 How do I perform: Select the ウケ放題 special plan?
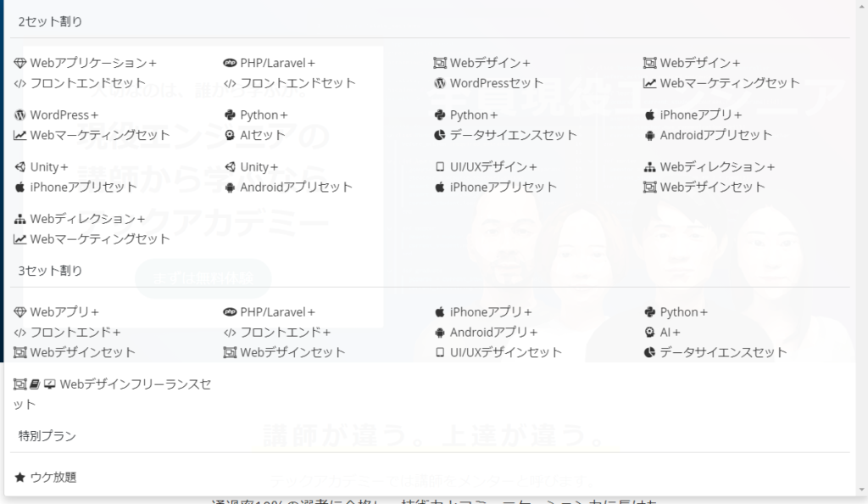[53, 477]
